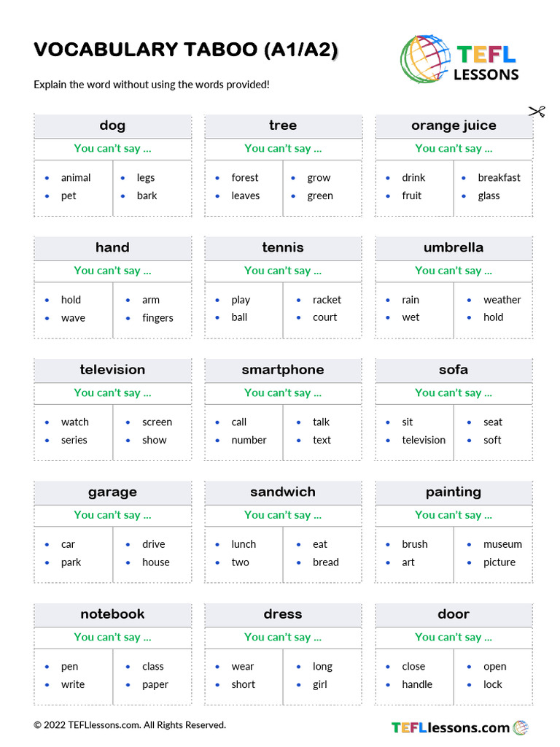The image size is (560, 747).
Task: Click the copyright notice text
Action: tap(130, 725)
